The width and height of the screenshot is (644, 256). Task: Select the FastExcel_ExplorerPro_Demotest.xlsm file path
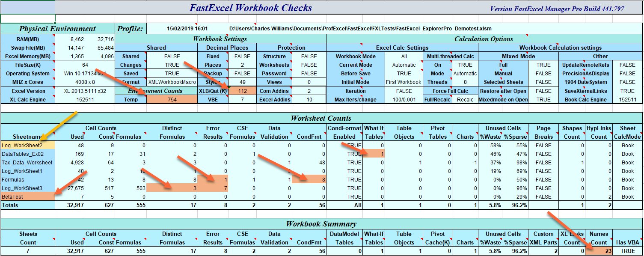360,29
